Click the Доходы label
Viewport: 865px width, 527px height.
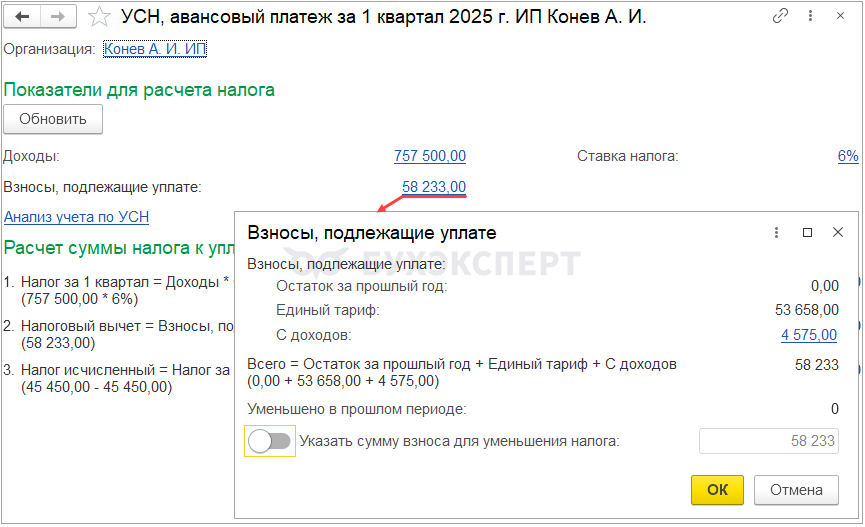[x=31, y=156]
